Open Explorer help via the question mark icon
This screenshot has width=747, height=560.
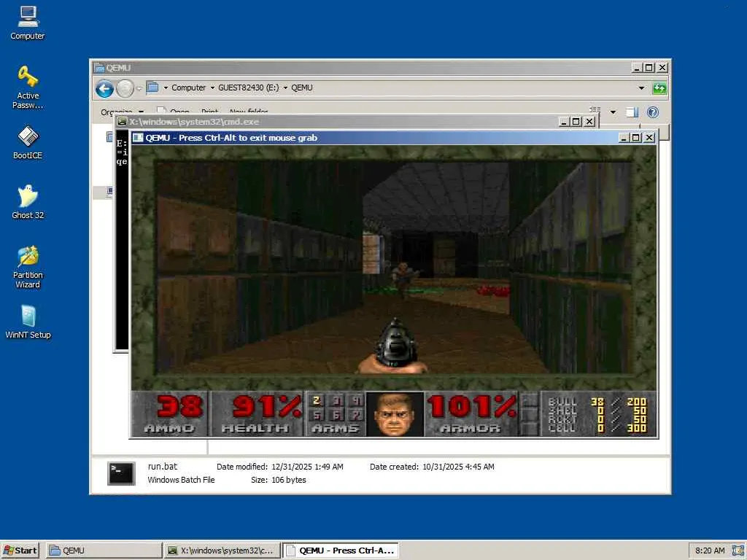coord(653,112)
